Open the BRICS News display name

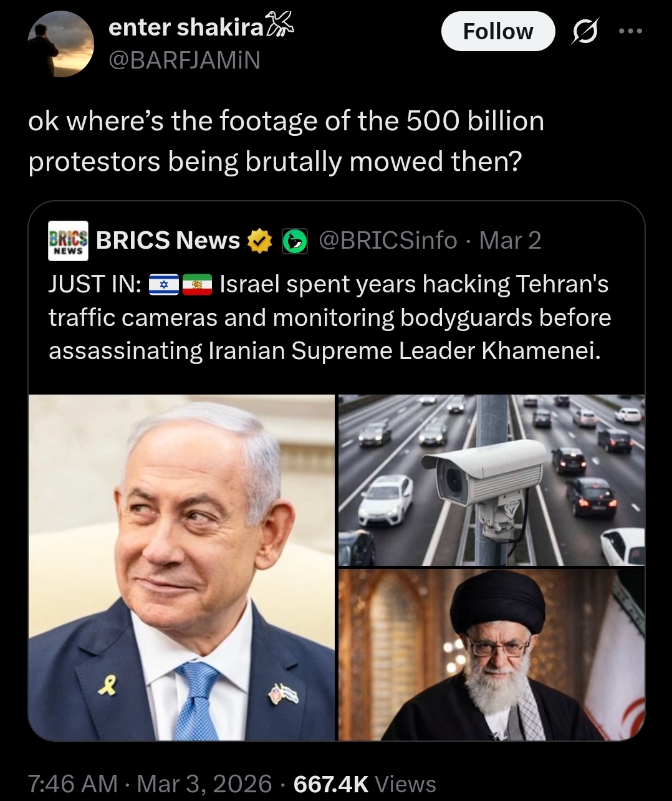click(x=168, y=241)
